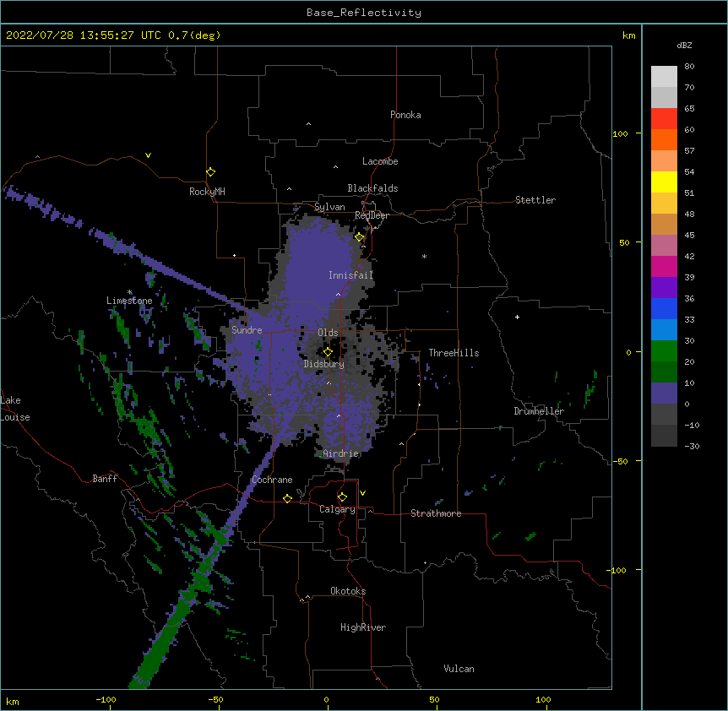Click the Olds town label
Viewport: 728px width, 711px height.
tap(328, 333)
